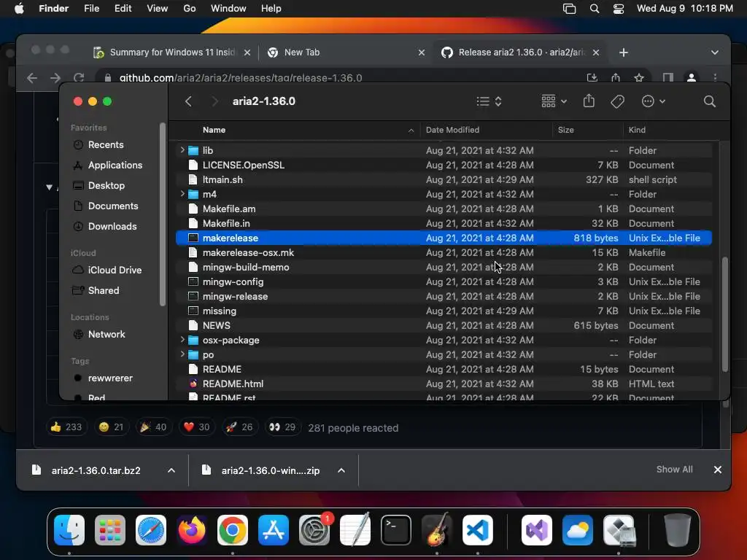
Task: Select Desktop in Finder sidebar
Action: [x=106, y=186]
